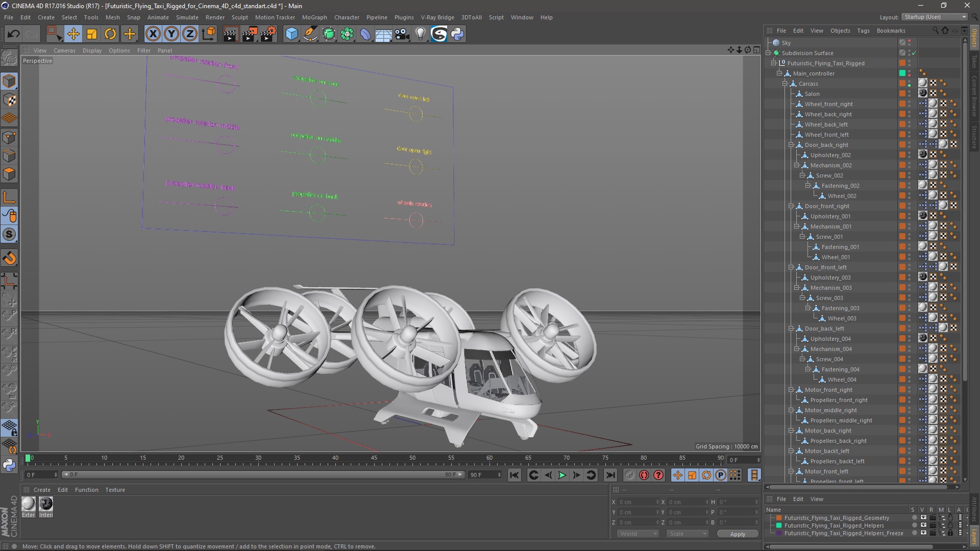Open the Objects manager Tags menu

tap(863, 31)
